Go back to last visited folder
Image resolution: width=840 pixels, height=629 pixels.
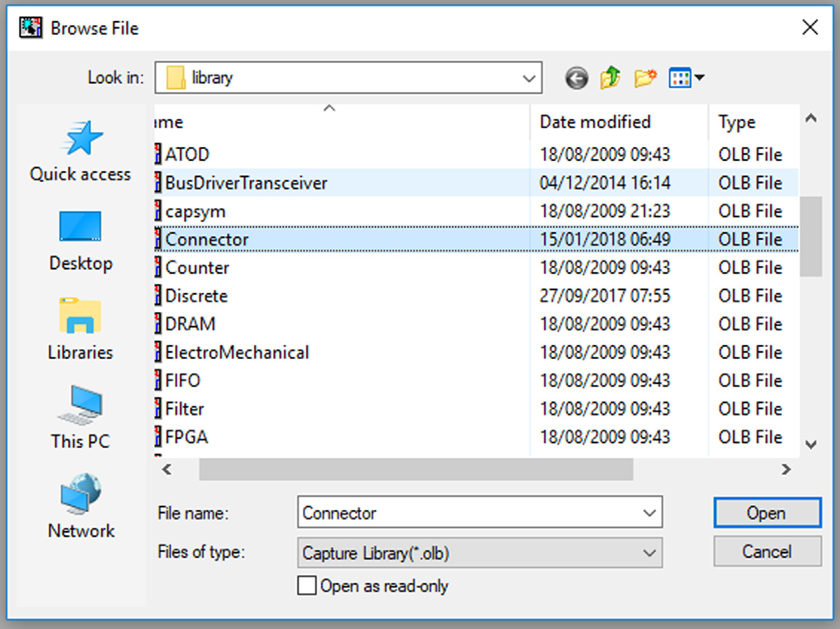click(576, 78)
